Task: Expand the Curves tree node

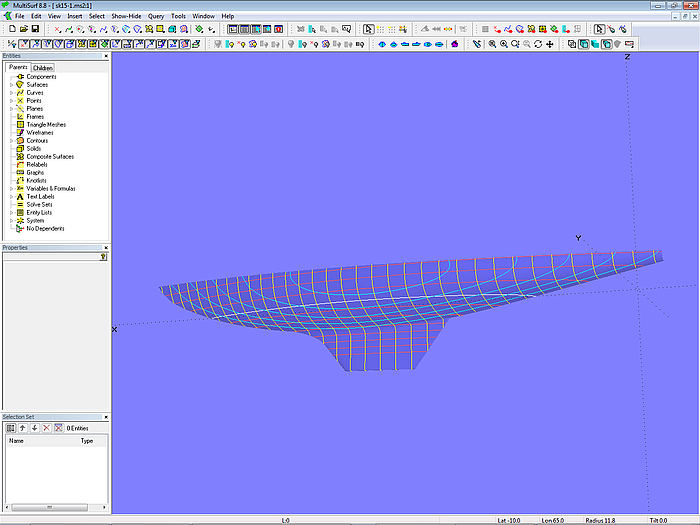Action: pyautogui.click(x=11, y=93)
